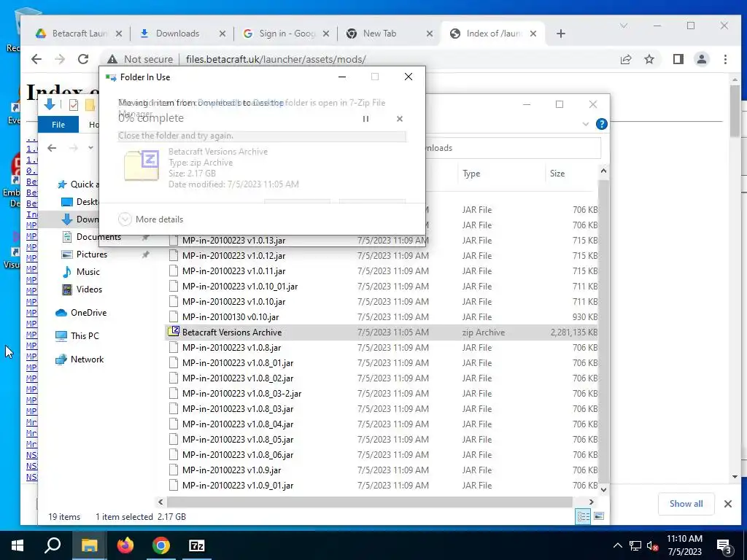The height and width of the screenshot is (560, 747).
Task: Click the Videos film icon
Action: coord(67,289)
